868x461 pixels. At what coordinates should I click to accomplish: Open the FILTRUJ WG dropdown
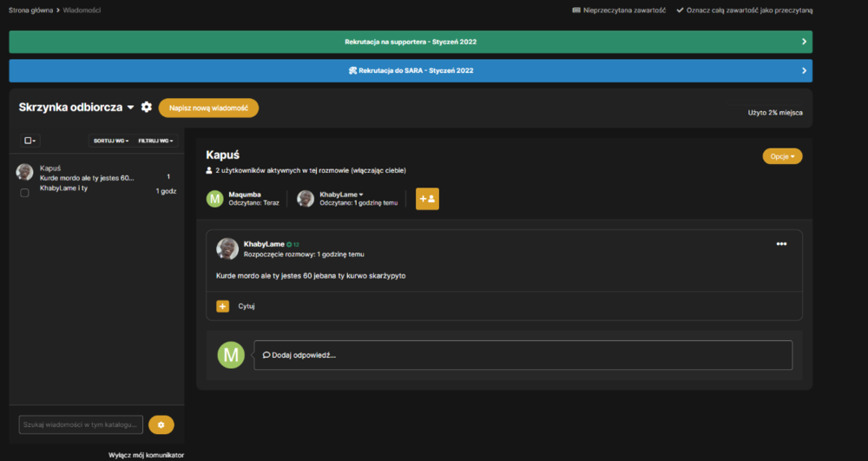point(155,141)
